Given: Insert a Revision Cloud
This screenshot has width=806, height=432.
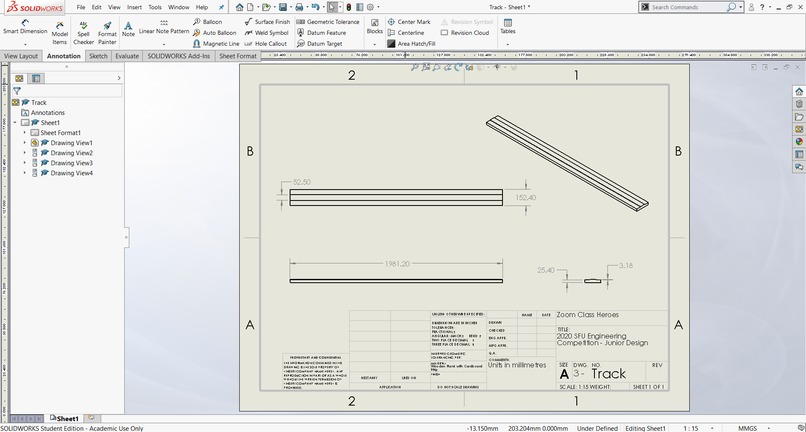Looking at the screenshot, I should coord(465,32).
